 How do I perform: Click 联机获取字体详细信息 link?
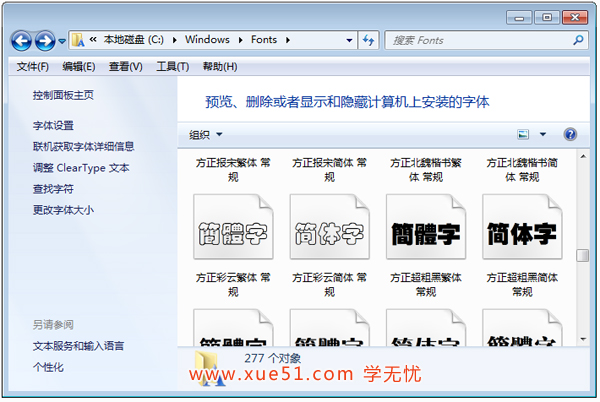[83, 146]
